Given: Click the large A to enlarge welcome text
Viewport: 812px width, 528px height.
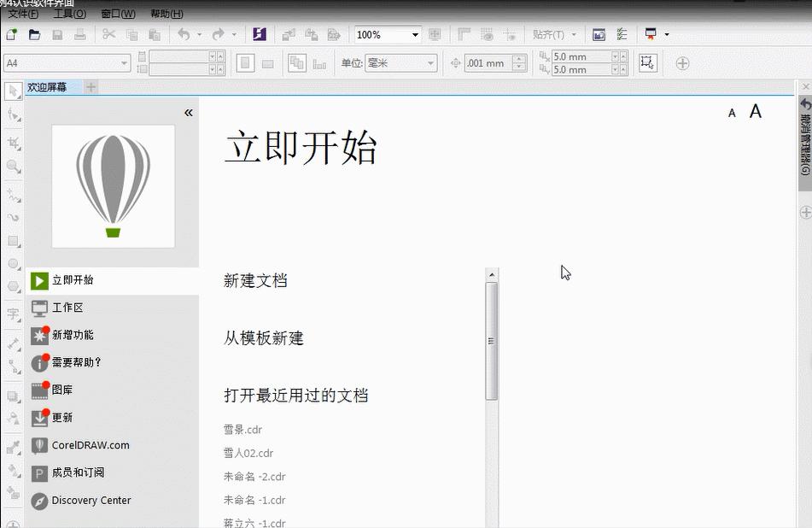Looking at the screenshot, I should click(x=755, y=111).
